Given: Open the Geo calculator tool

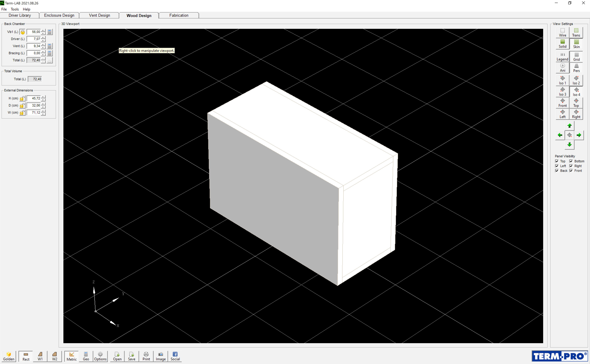Looking at the screenshot, I should tap(86, 356).
